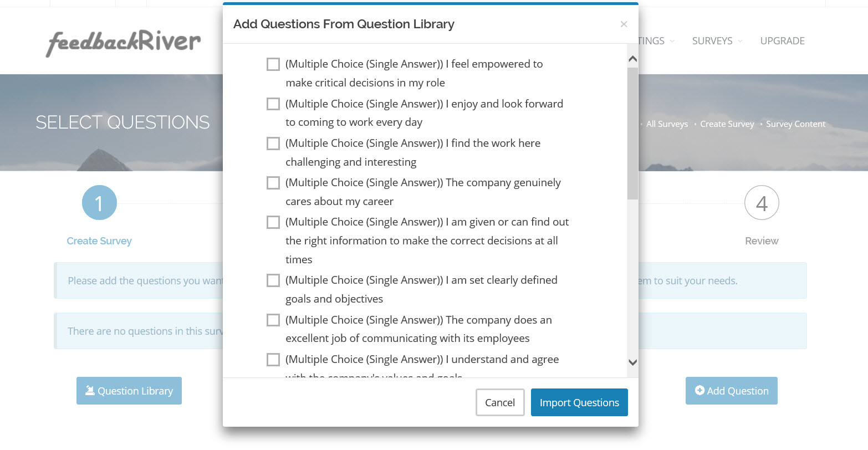Image resolution: width=868 pixels, height=450 pixels.
Task: Open the UPGRADE menu item
Action: 782,41
